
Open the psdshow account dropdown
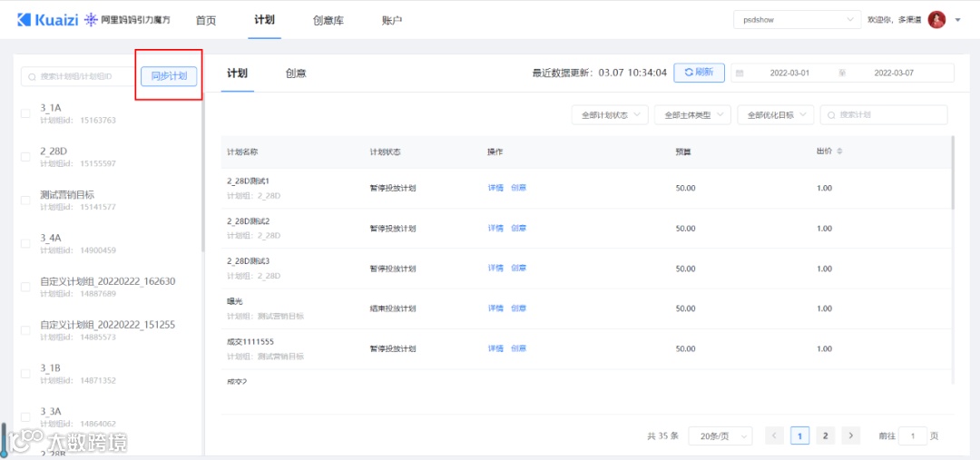point(797,20)
